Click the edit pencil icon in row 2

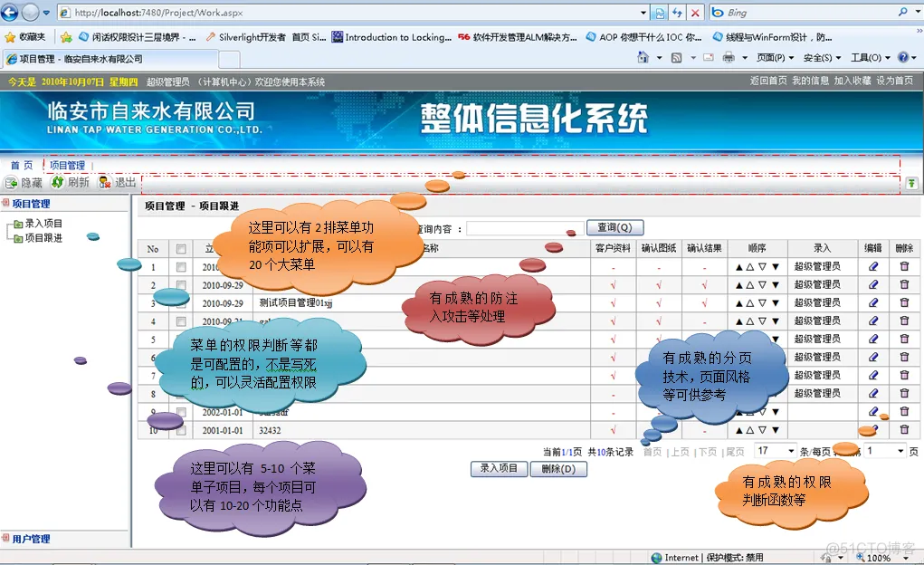pyautogui.click(x=873, y=284)
